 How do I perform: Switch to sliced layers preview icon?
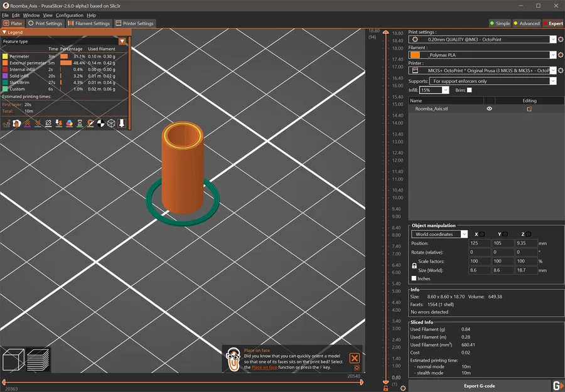tap(38, 359)
